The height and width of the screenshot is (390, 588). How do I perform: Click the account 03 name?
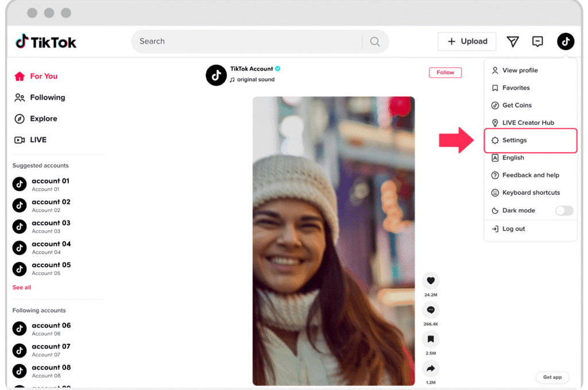(x=51, y=223)
